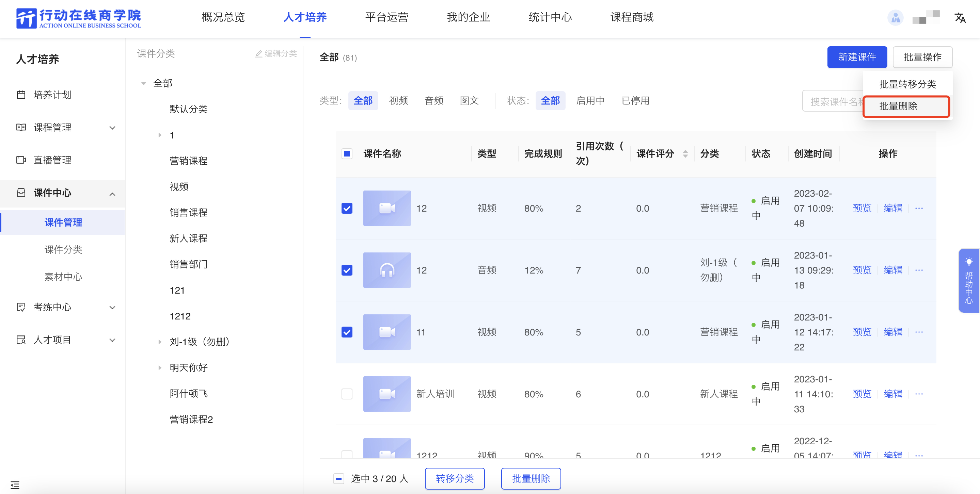Click audio headphone thumbnail of row 12
The width and height of the screenshot is (980, 494).
[x=387, y=270]
